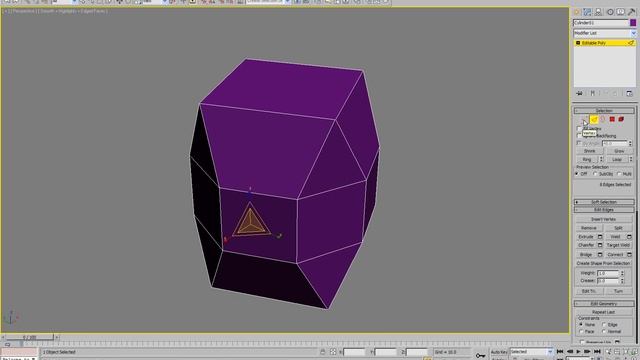Viewport: 640px width, 360px height.
Task: Toggle Ignore Backfacing checkbox
Action: pos(579,136)
